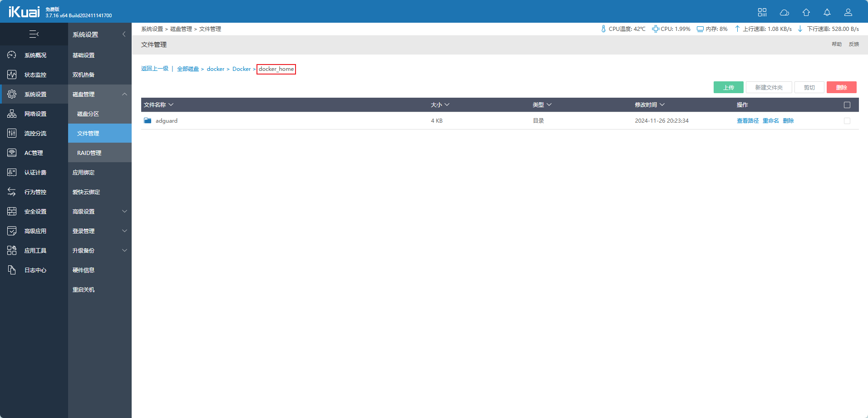Open the RAID管理 menu item

point(89,153)
